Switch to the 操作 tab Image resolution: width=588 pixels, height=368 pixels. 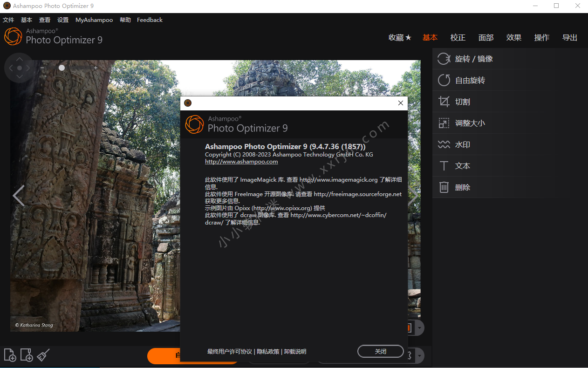coord(542,38)
